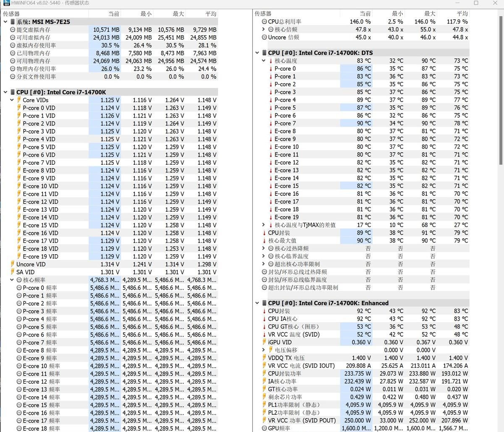Click the 233.735 W current value

pos(358,374)
